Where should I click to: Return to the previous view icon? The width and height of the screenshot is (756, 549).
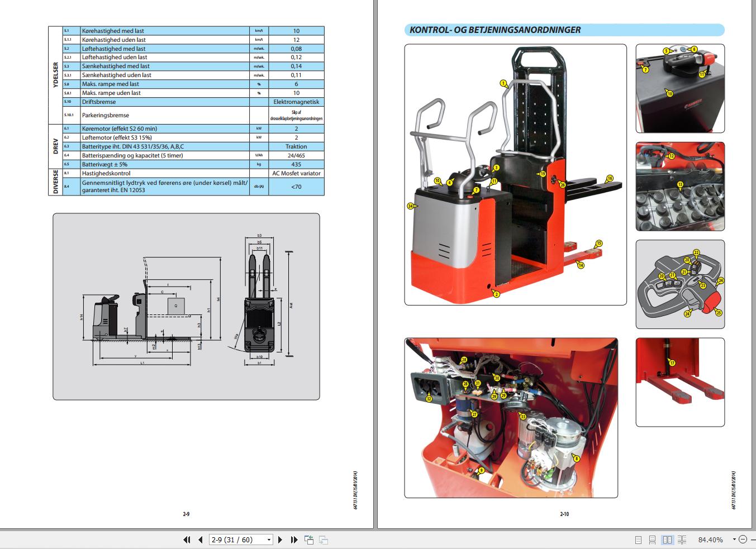tap(308, 540)
